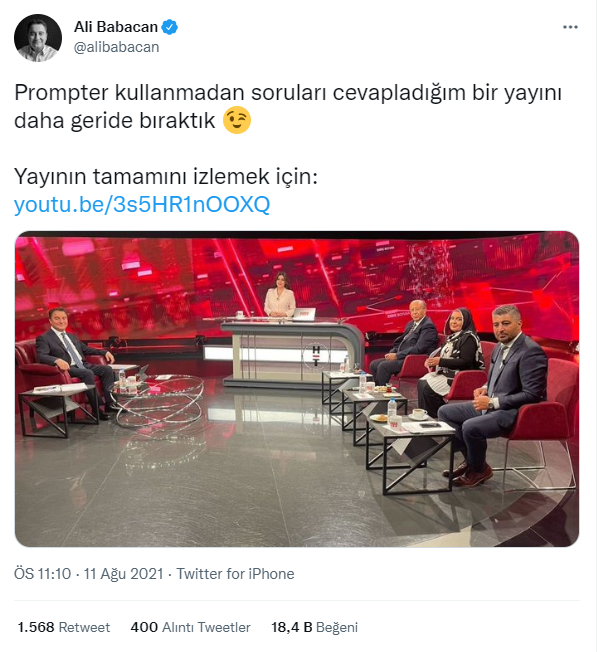597x652 pixels.
Task: Open the TV studio photo attachment
Action: (297, 389)
